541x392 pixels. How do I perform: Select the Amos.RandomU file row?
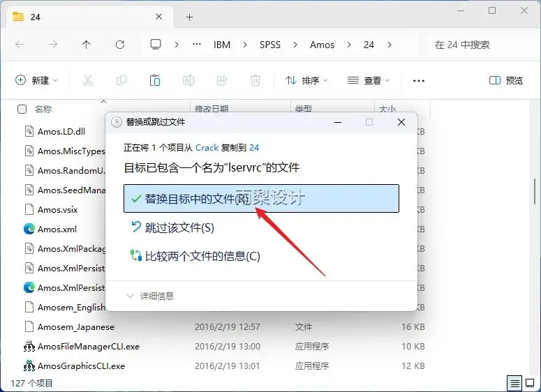(x=65, y=171)
